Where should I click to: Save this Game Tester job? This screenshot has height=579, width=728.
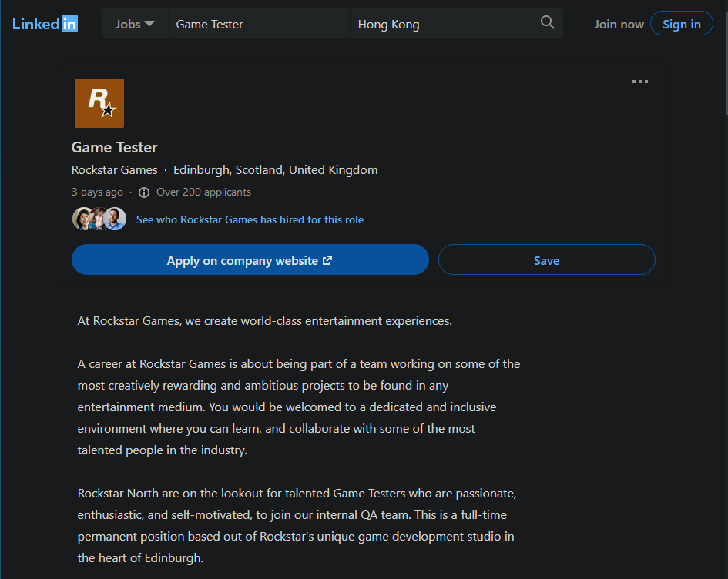[546, 260]
